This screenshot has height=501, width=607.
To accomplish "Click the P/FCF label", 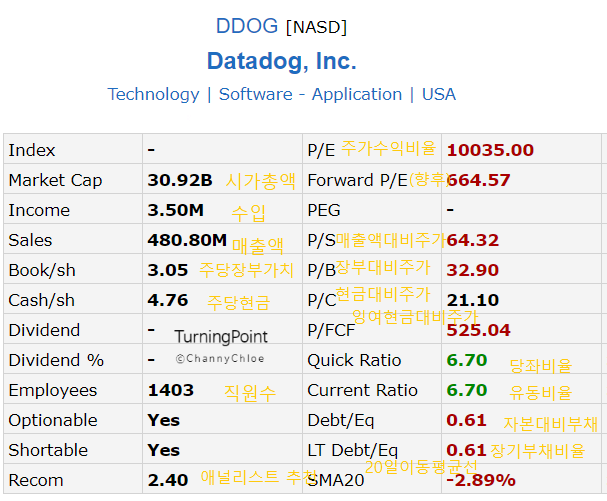I will [331, 330].
